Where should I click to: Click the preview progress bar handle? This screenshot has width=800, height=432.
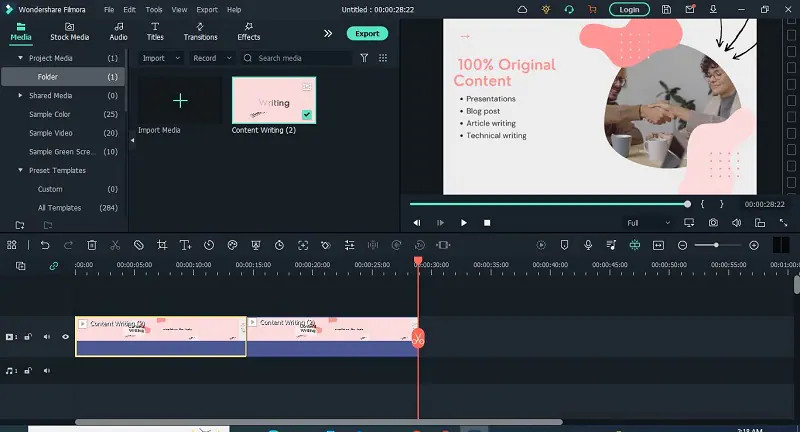pos(687,204)
